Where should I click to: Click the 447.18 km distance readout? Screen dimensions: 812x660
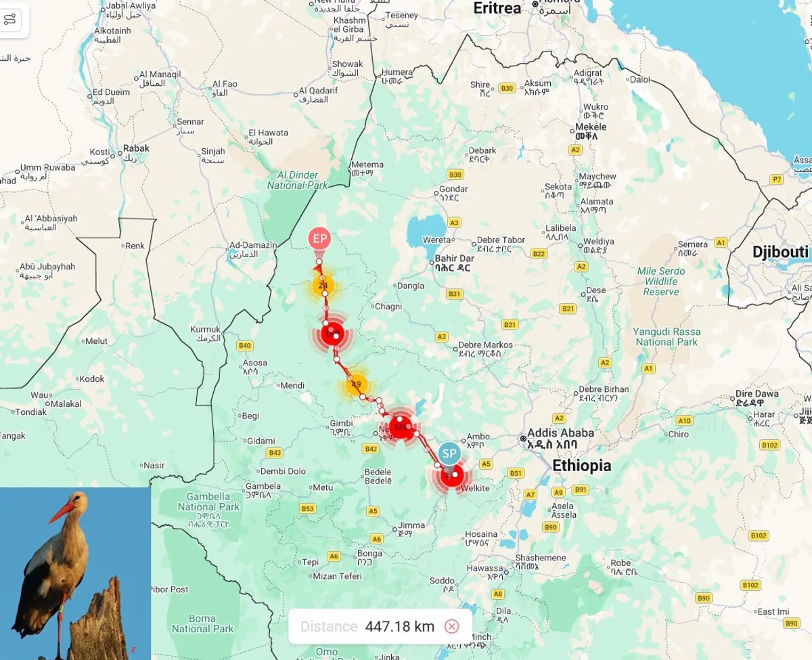tap(399, 626)
